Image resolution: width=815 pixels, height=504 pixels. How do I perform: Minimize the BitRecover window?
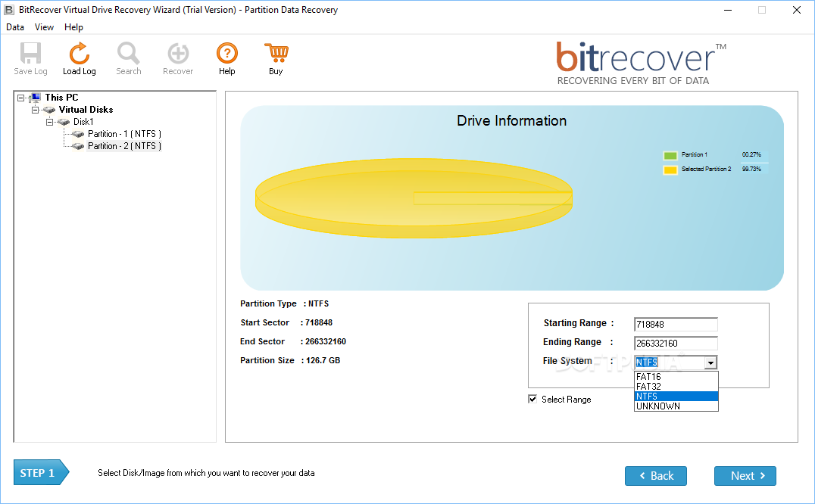(728, 10)
